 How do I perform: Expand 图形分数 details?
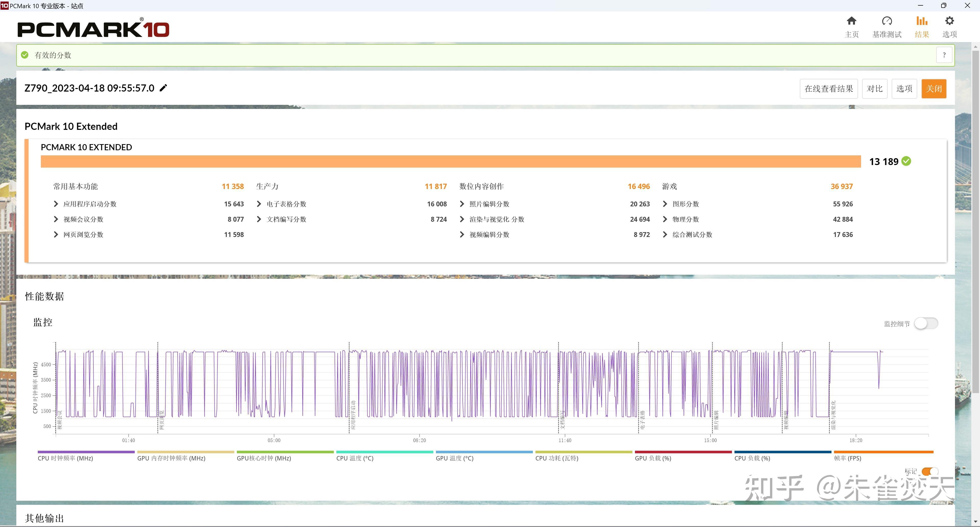pos(665,204)
